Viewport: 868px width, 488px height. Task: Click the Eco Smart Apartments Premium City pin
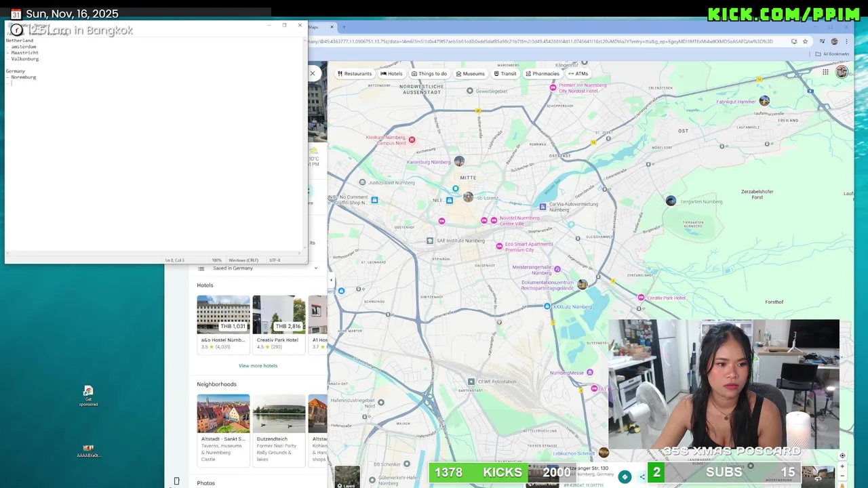(500, 247)
